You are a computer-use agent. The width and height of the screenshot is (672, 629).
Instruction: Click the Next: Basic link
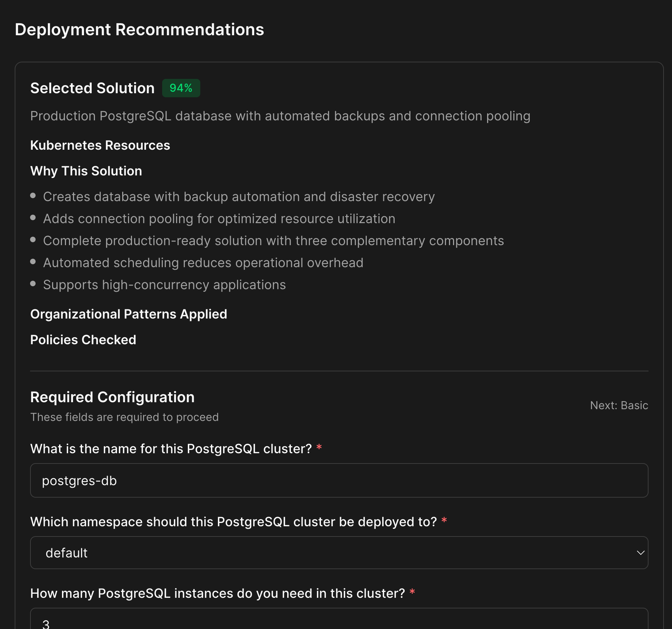[x=619, y=406]
